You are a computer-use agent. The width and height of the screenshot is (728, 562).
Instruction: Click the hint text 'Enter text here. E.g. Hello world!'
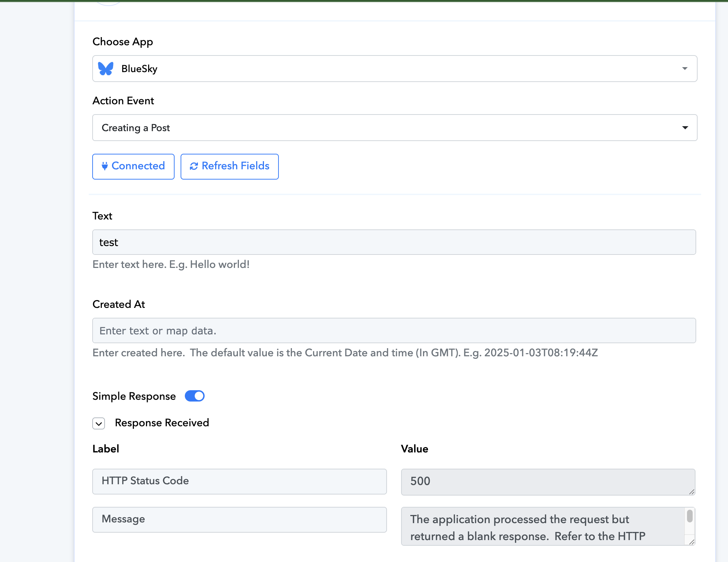tap(171, 264)
